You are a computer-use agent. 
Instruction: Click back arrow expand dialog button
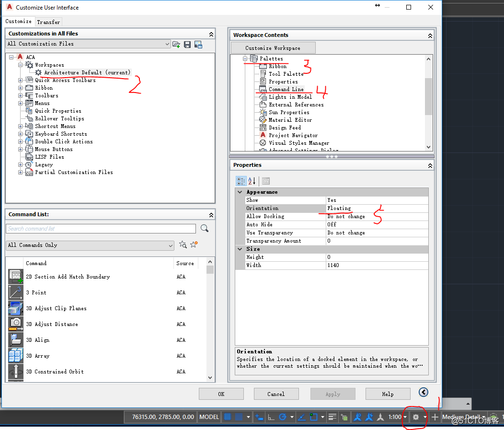pos(424,392)
